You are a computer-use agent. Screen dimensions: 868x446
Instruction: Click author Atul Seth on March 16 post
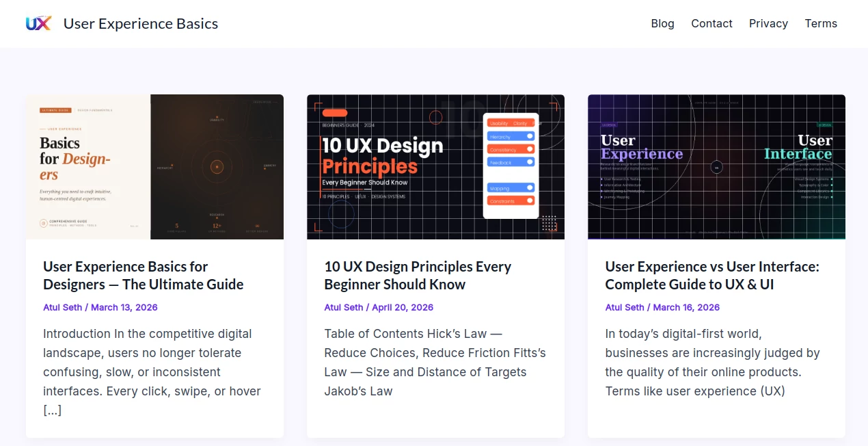625,307
